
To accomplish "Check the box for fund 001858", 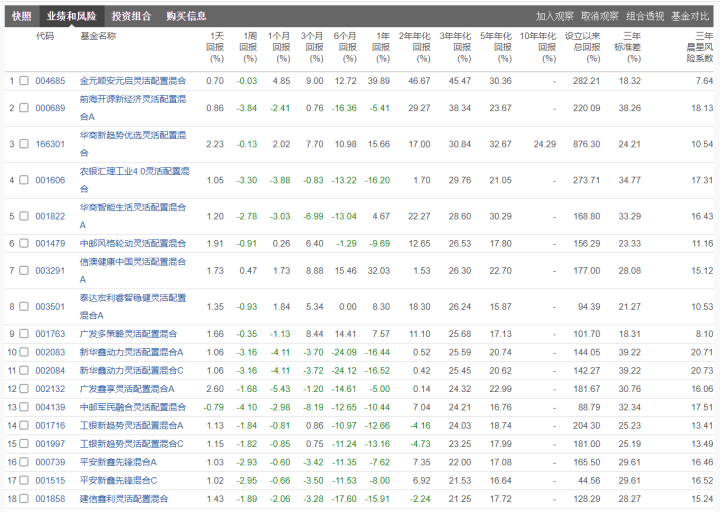I will tap(24, 499).
